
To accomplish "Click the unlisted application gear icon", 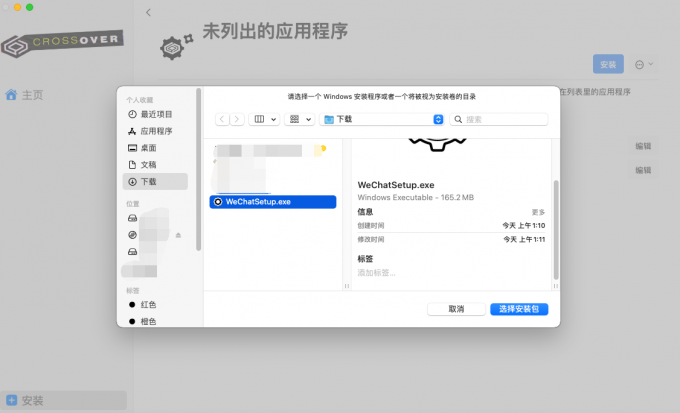I will pos(176,46).
